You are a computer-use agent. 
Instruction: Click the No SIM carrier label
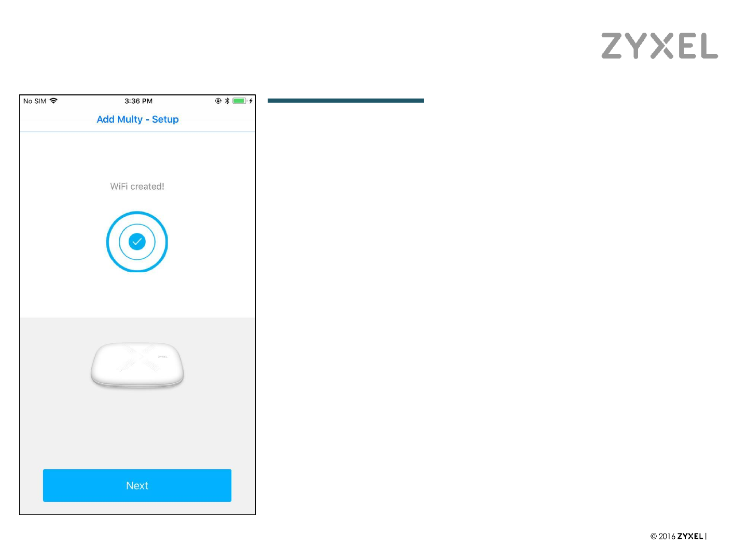click(35, 101)
